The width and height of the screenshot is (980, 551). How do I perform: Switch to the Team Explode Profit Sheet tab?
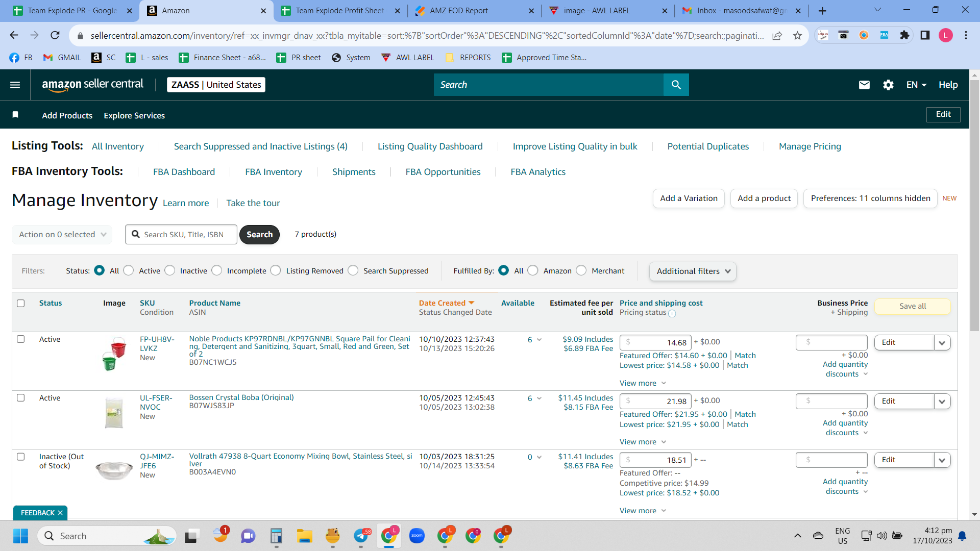tap(340, 11)
